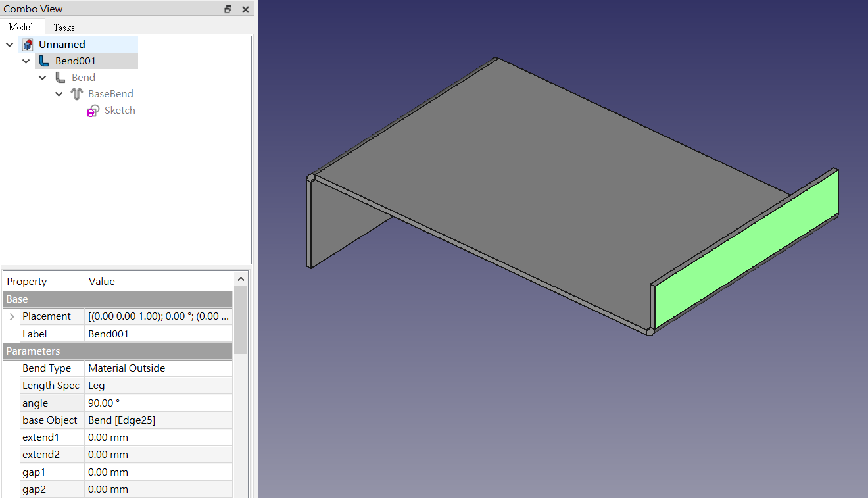Click the property panel scrollbar thumb
The width and height of the screenshot is (868, 498).
(241, 320)
